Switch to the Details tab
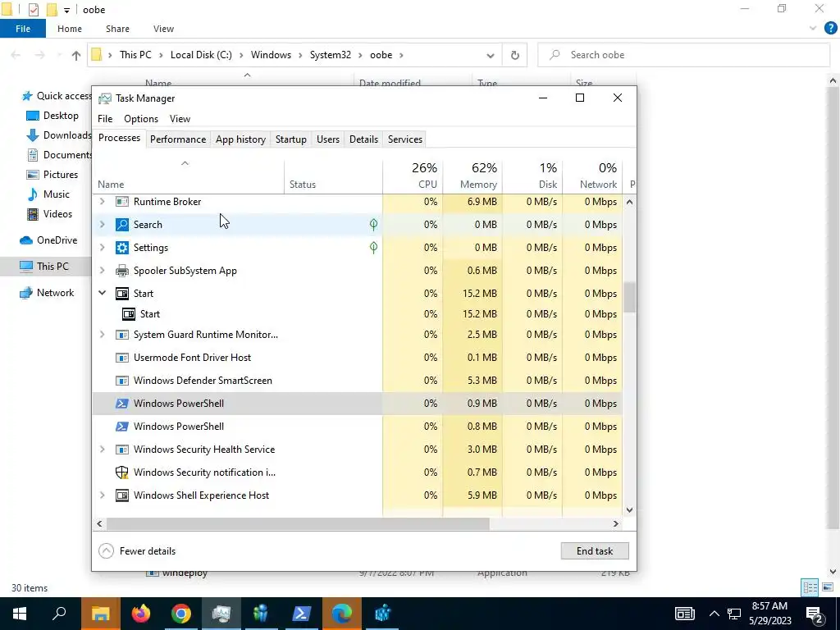The image size is (840, 630). click(x=363, y=139)
